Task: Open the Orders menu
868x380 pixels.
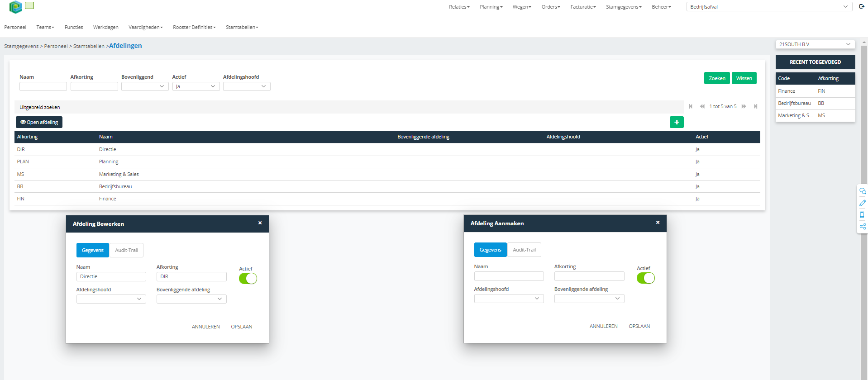Action: 551,7
